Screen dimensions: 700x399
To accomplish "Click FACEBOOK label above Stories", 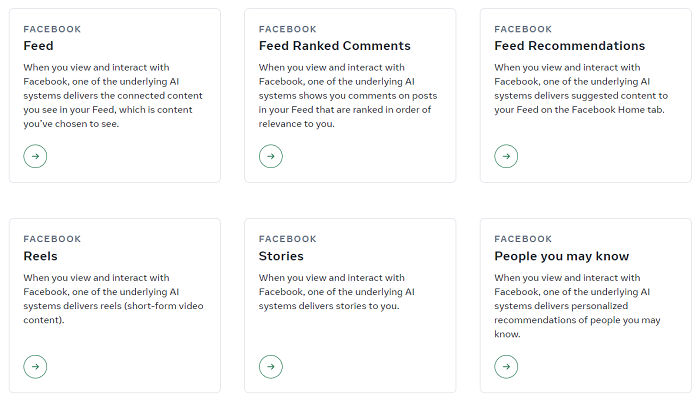I will click(x=288, y=239).
